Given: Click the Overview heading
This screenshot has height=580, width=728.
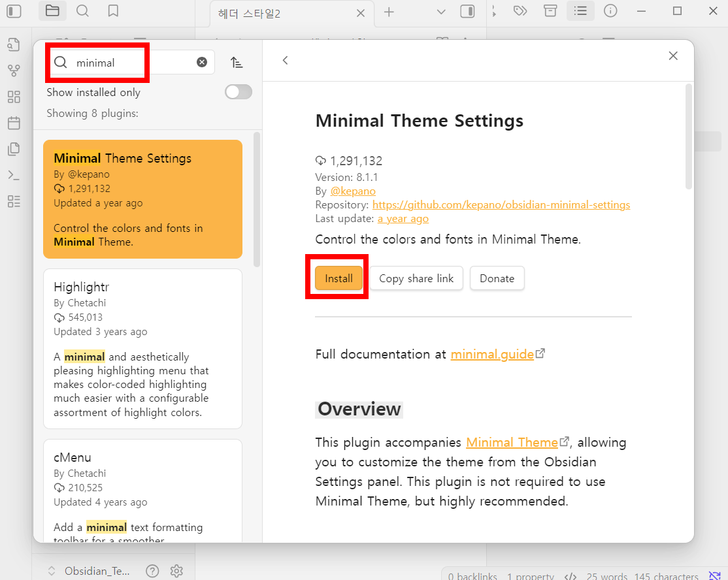Looking at the screenshot, I should [359, 410].
